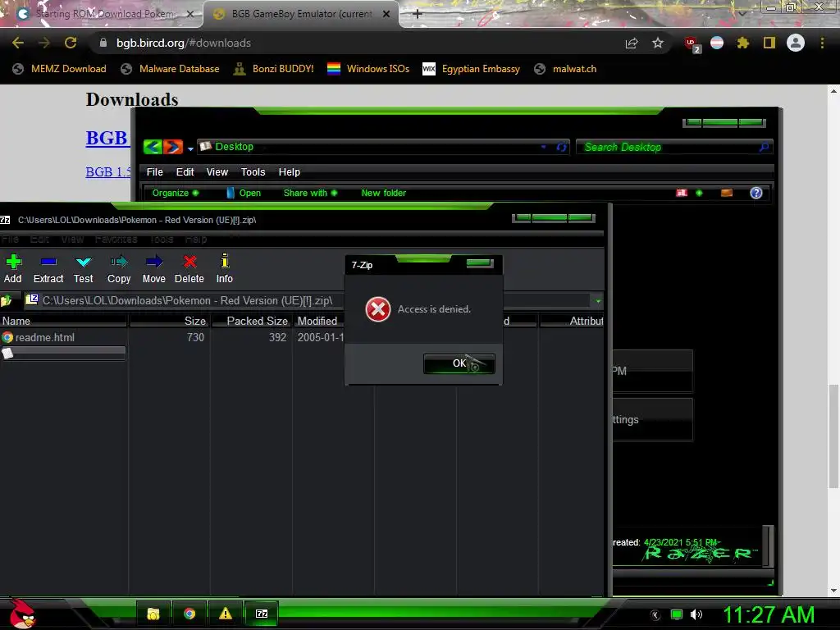
Task: Click the warning triangle taskbar icon
Action: coord(225,614)
